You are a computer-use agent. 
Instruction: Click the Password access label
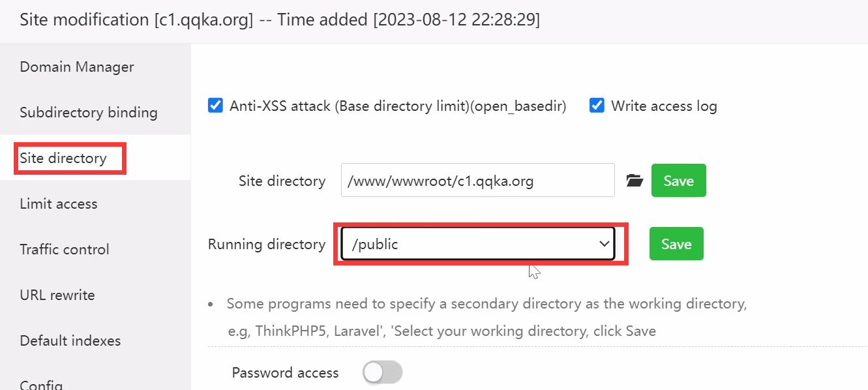pos(286,373)
